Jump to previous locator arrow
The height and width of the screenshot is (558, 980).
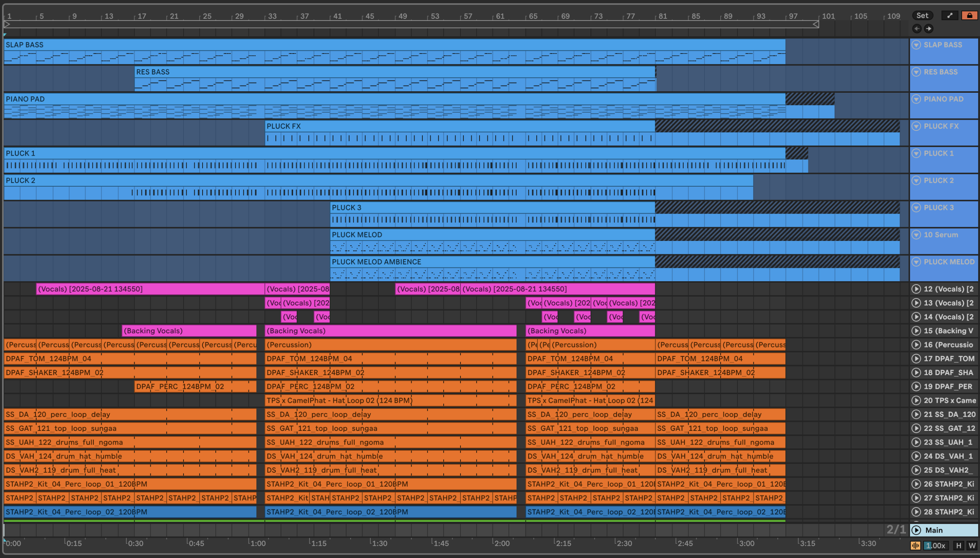[917, 28]
